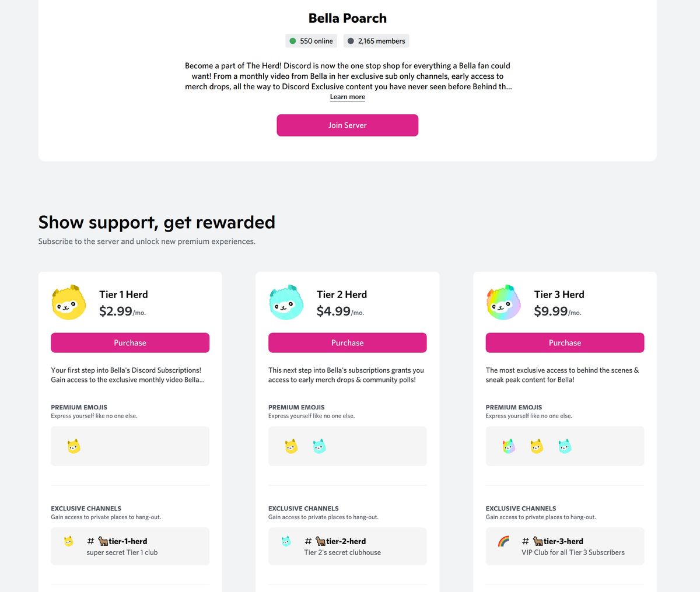Image resolution: width=700 pixels, height=592 pixels.
Task: Click the yellow llama icon beside tier-1-herd channel
Action: click(x=68, y=541)
